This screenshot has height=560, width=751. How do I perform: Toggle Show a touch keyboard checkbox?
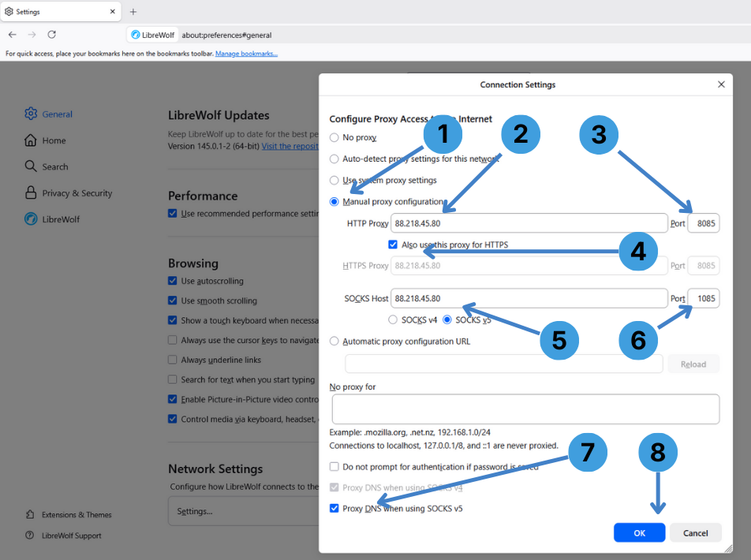pyautogui.click(x=173, y=320)
